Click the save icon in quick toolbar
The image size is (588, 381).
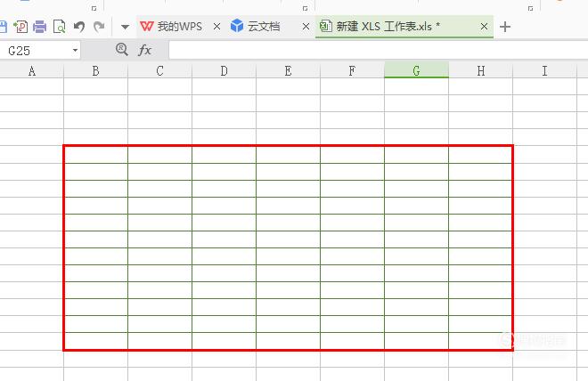(3, 27)
